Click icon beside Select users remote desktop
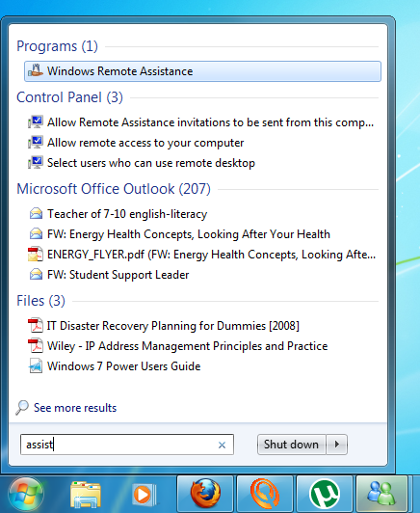The width and height of the screenshot is (420, 513). pos(36,163)
